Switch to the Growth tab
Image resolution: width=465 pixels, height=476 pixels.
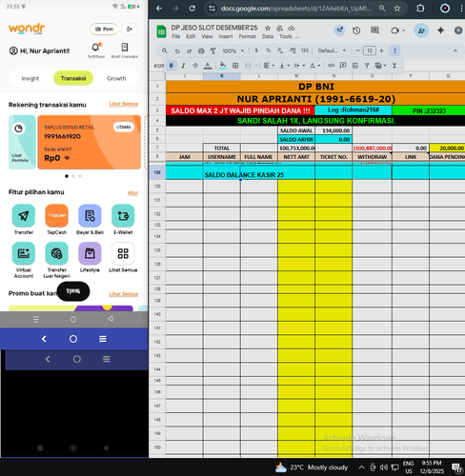[x=116, y=78]
